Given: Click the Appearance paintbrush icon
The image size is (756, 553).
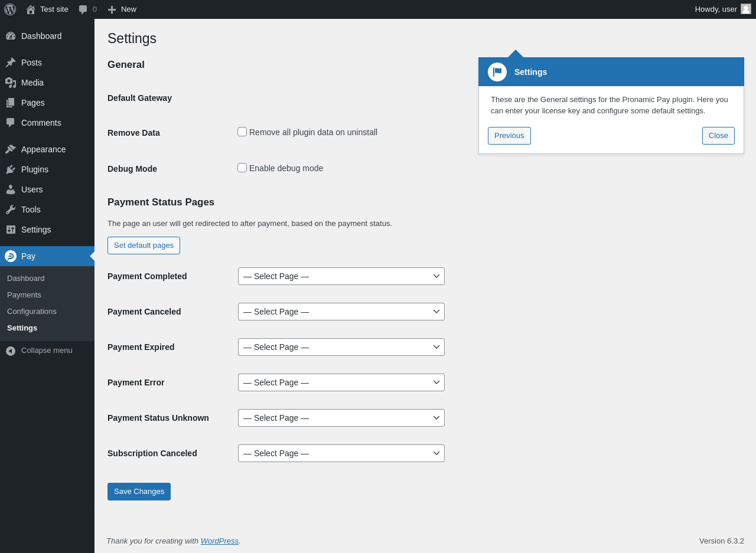Looking at the screenshot, I should 11,149.
